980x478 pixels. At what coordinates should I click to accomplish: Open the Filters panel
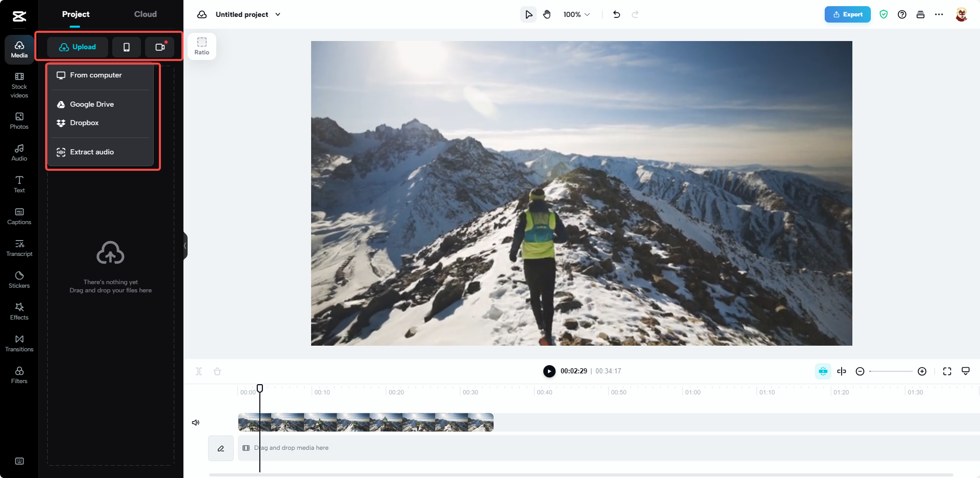(x=19, y=375)
